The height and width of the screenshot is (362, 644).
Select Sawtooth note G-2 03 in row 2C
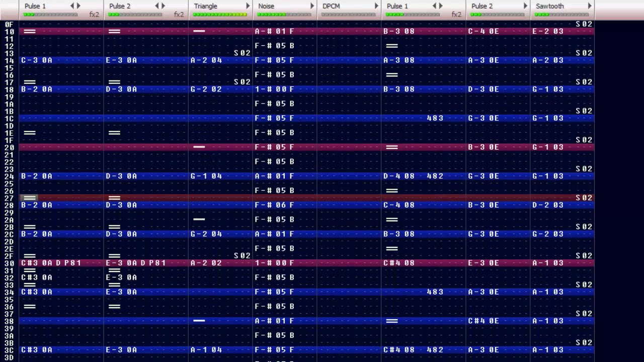coord(548,234)
